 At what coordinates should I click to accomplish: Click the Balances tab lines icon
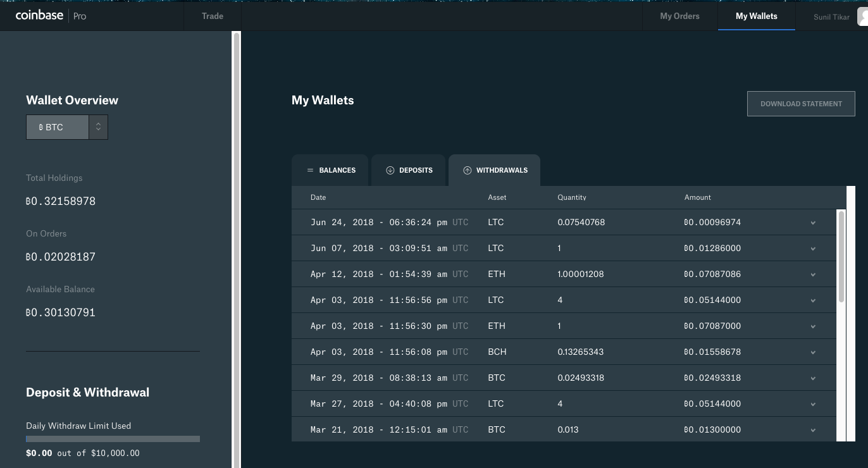click(310, 170)
